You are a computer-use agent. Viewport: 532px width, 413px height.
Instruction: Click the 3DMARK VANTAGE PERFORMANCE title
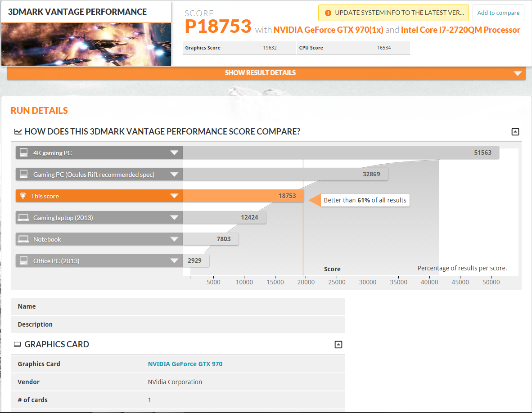[x=77, y=12]
